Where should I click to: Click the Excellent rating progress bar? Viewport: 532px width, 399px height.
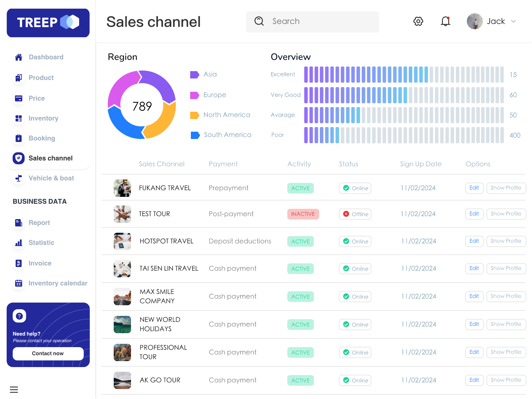point(404,74)
